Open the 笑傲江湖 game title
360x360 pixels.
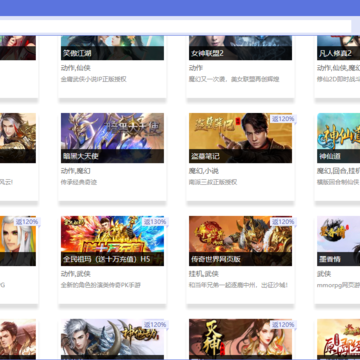tap(77, 53)
